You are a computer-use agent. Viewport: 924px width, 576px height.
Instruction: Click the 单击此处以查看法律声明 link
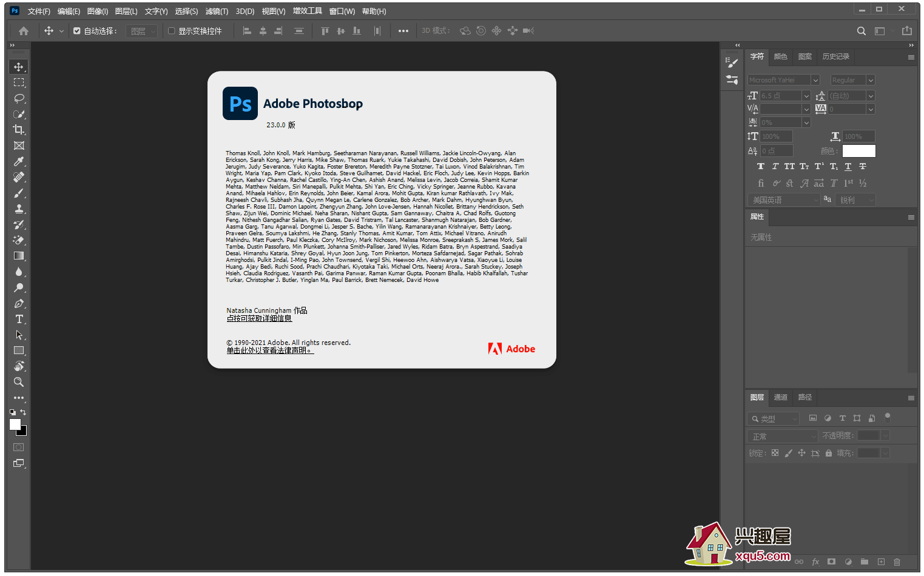[270, 350]
